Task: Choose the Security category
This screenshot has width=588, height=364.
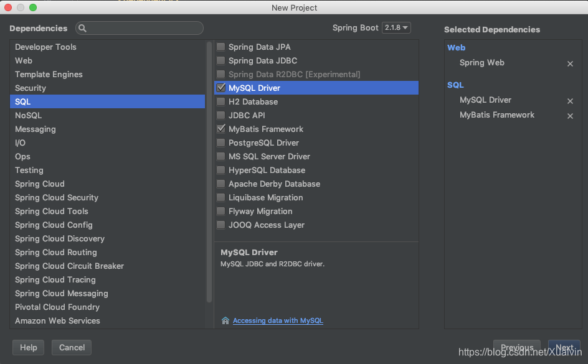Action: coord(107,88)
